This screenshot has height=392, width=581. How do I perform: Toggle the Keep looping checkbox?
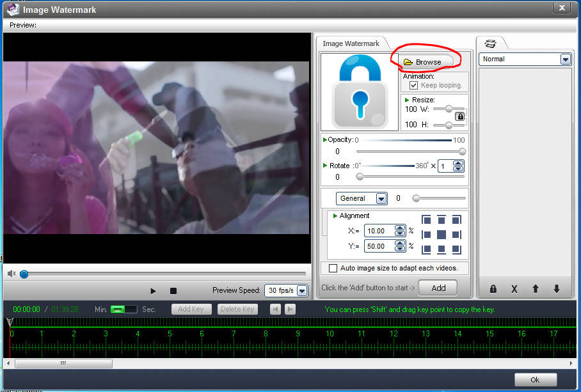pos(414,85)
